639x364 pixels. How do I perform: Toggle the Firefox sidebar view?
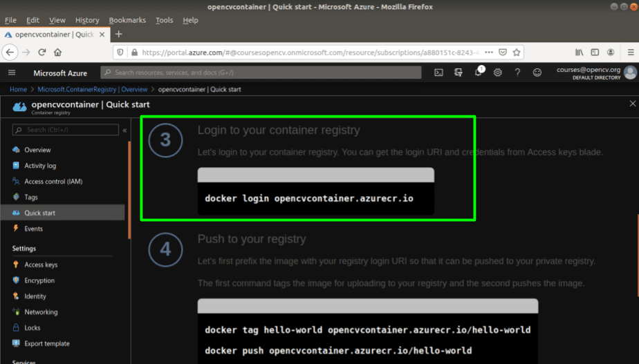pos(595,52)
